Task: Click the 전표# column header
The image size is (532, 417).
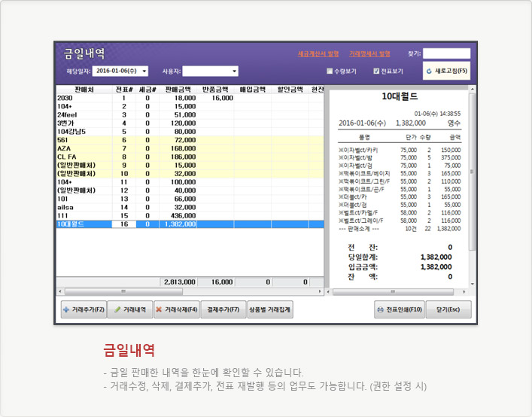Action: click(x=124, y=90)
